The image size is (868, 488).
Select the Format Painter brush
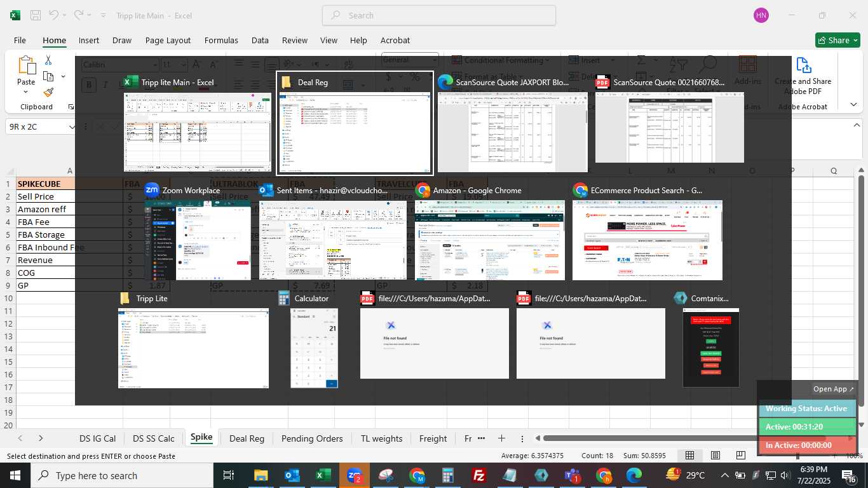pos(48,93)
